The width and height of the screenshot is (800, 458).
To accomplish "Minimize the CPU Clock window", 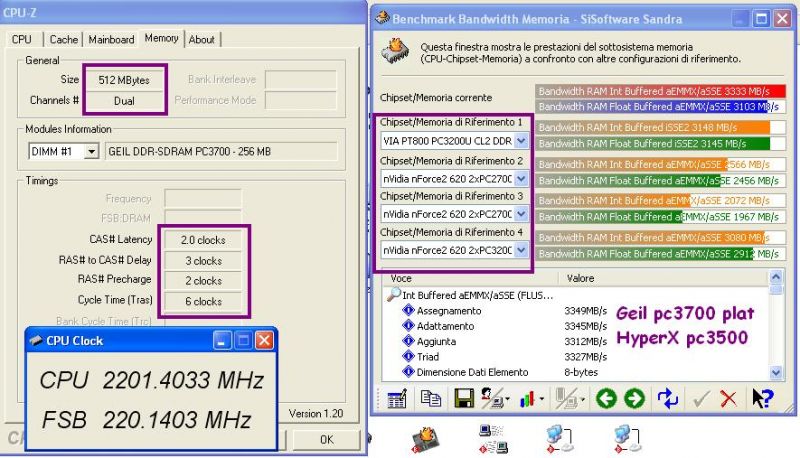I will pyautogui.click(x=221, y=340).
